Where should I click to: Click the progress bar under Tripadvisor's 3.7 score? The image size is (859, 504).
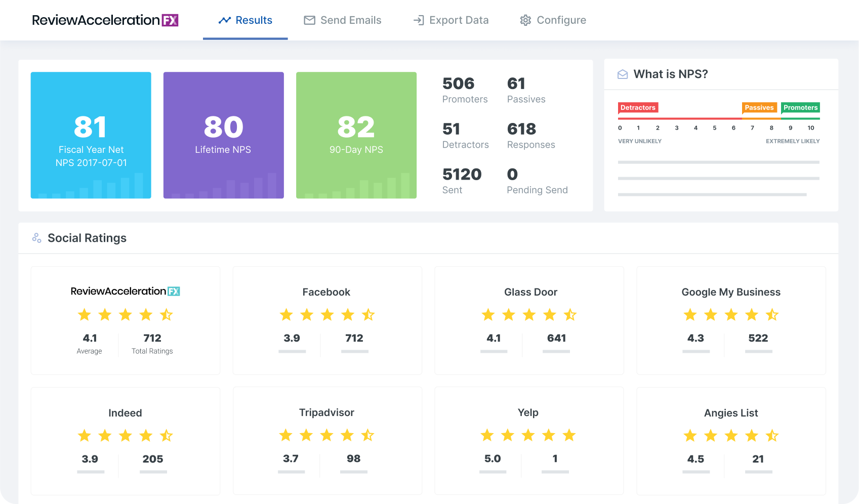click(x=291, y=472)
